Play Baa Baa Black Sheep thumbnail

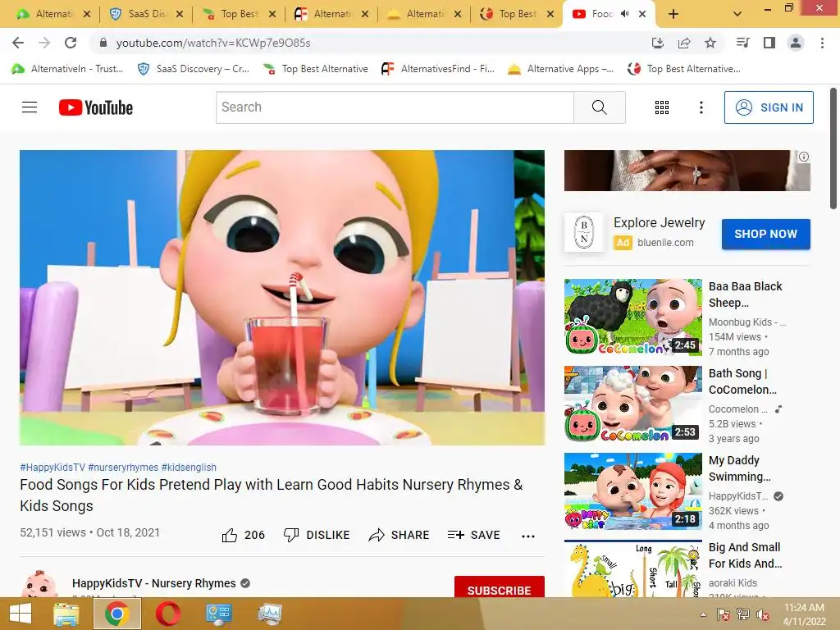[x=632, y=317]
